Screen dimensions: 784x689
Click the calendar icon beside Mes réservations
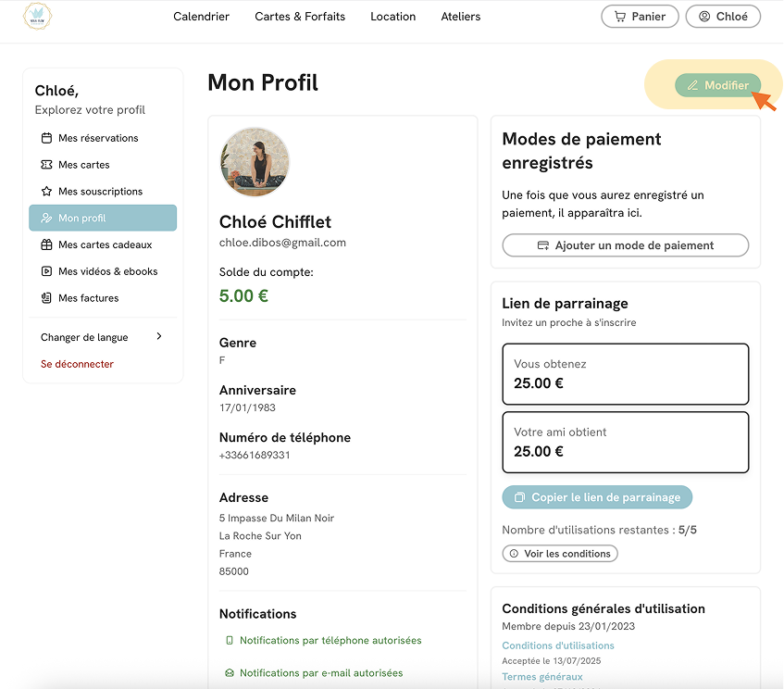(x=46, y=138)
